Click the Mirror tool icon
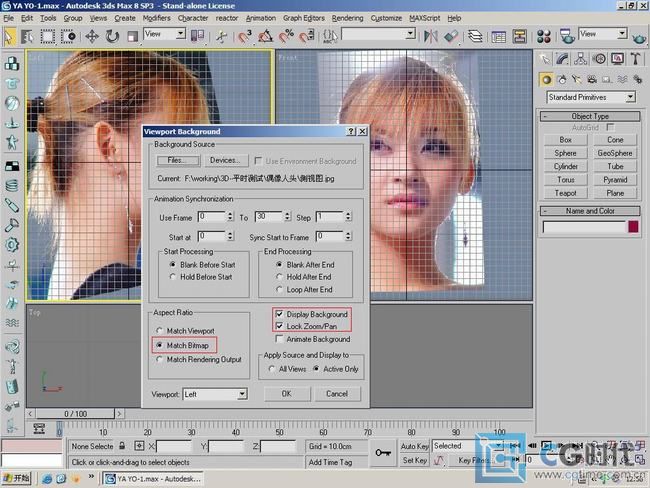 (x=431, y=36)
